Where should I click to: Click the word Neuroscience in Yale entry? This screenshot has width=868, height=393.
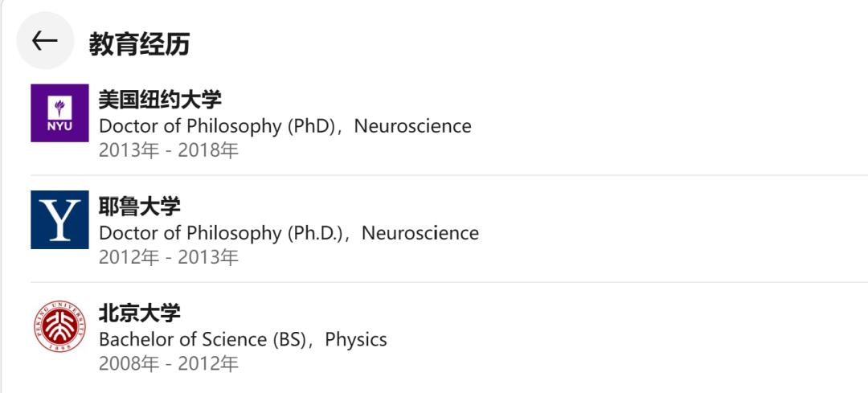[x=420, y=233]
